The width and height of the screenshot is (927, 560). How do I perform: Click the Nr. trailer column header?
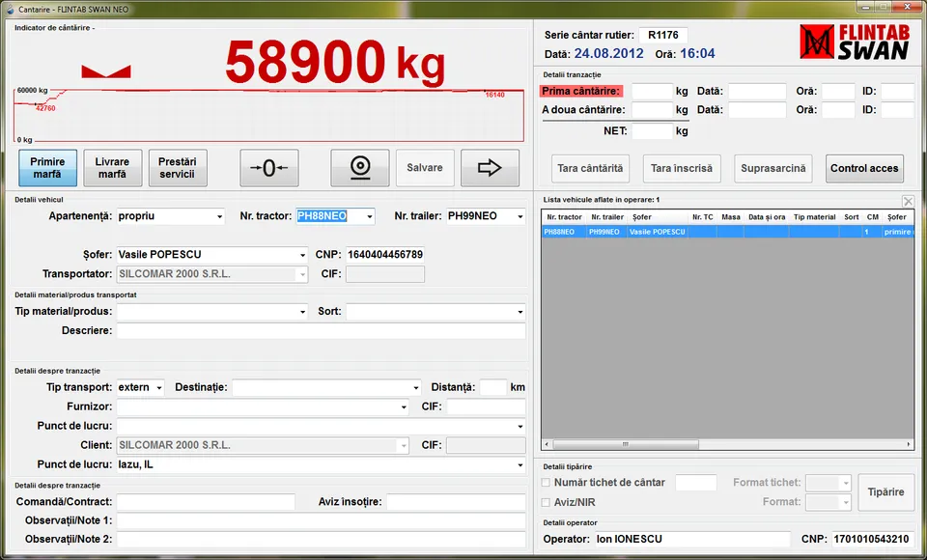tap(607, 217)
